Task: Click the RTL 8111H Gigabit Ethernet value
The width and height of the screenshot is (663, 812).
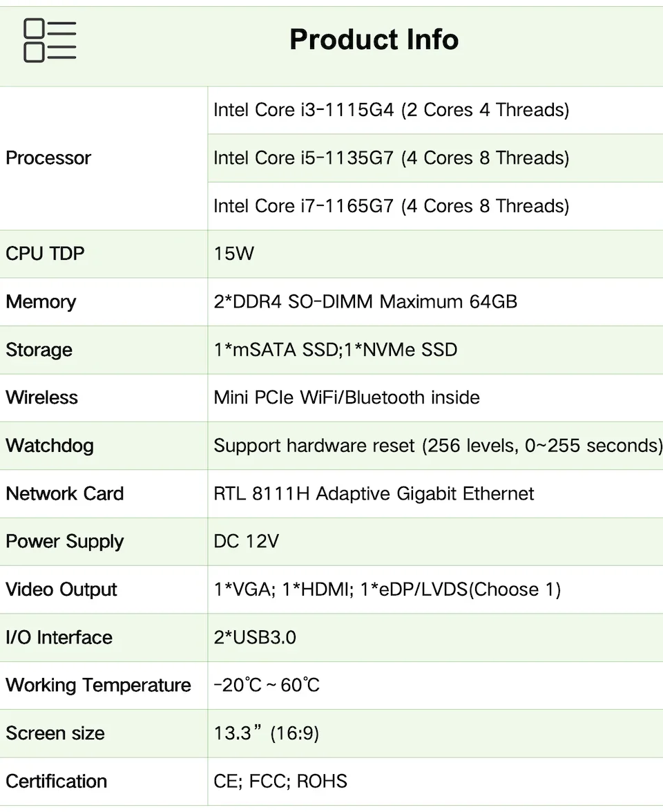Action: click(x=374, y=493)
